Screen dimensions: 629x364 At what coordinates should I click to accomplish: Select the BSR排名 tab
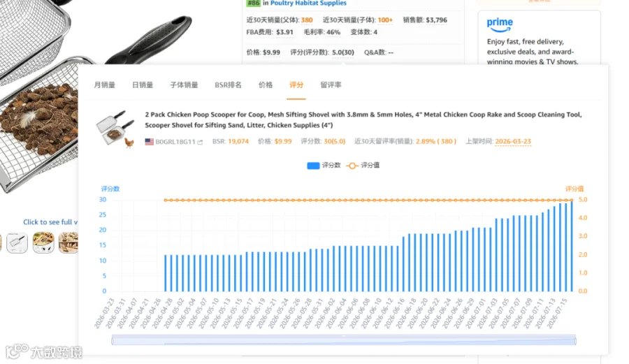point(228,85)
